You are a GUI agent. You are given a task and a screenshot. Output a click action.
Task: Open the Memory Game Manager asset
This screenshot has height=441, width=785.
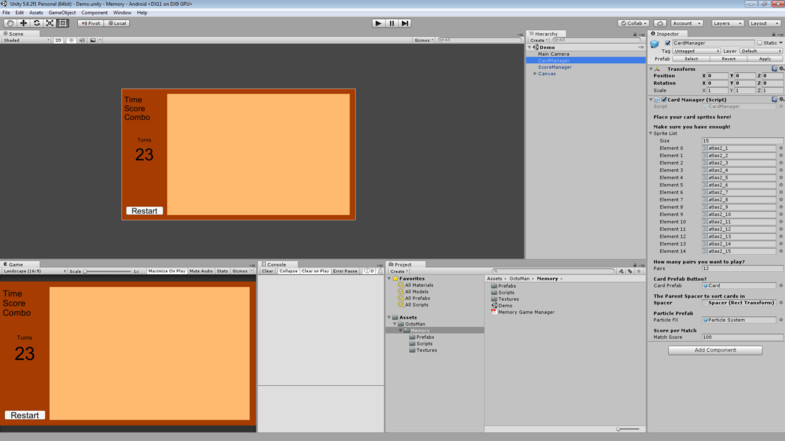pos(523,312)
